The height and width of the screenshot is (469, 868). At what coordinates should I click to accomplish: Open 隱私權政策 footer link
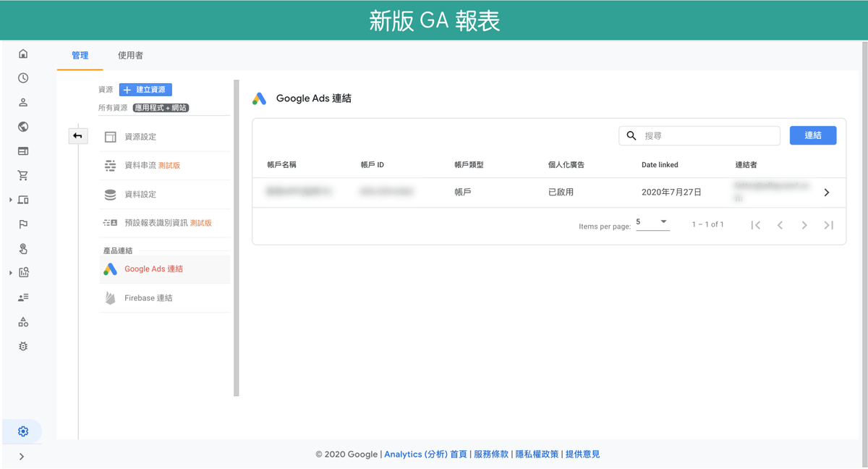coord(537,455)
